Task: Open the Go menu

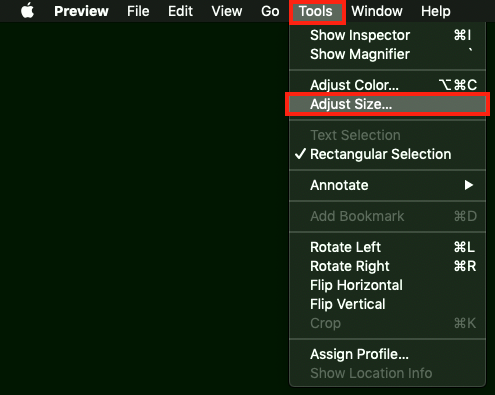Action: (x=270, y=11)
